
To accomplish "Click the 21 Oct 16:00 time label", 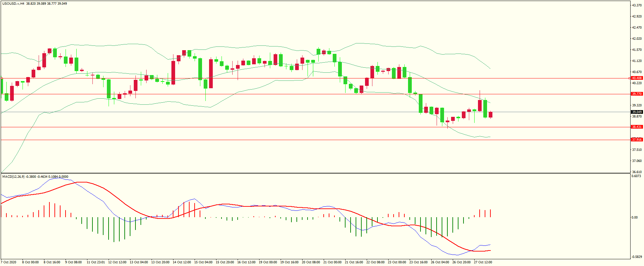I will tap(354, 262).
